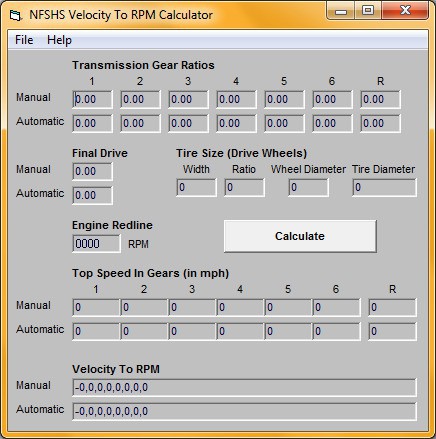Click the Top Speed In Gears heading

[x=151, y=273]
